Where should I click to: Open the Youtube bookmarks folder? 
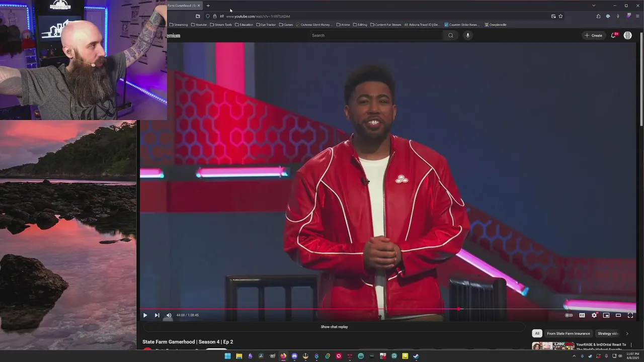click(x=199, y=25)
